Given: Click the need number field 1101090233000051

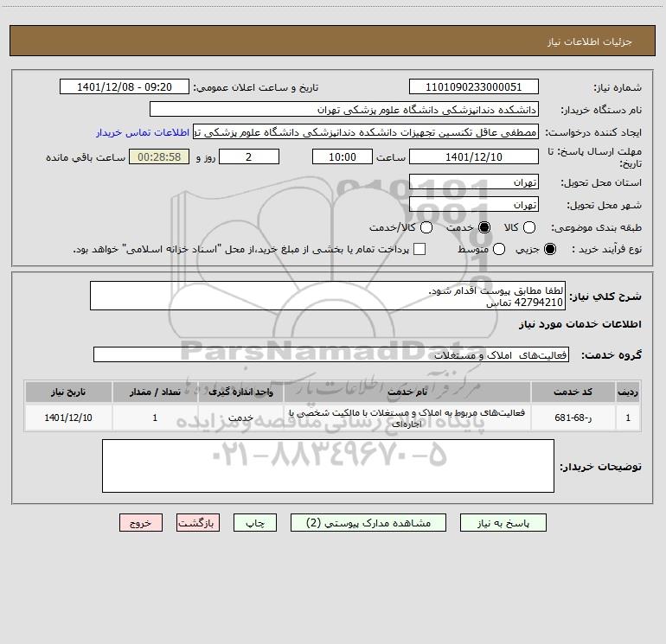Looking at the screenshot, I should (474, 86).
